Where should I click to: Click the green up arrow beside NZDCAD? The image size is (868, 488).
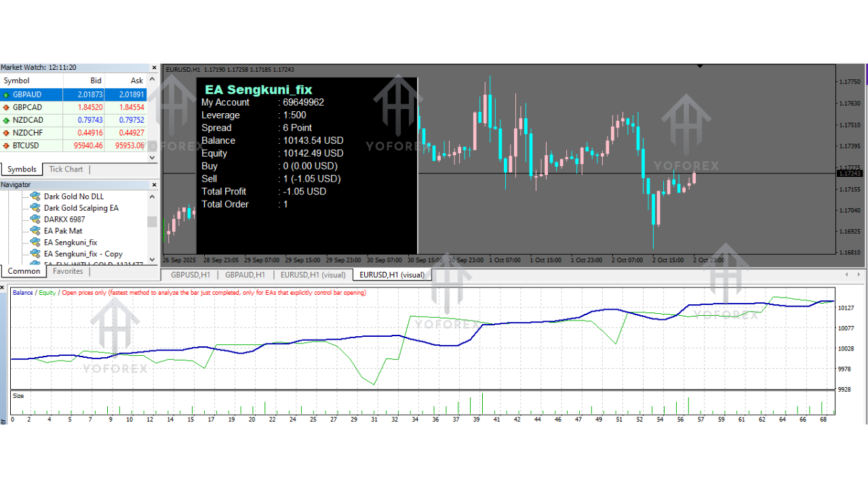[x=6, y=120]
